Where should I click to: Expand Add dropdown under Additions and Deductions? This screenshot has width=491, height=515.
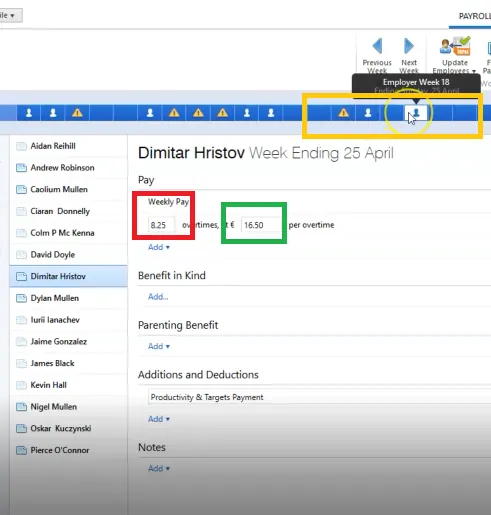[x=159, y=419]
